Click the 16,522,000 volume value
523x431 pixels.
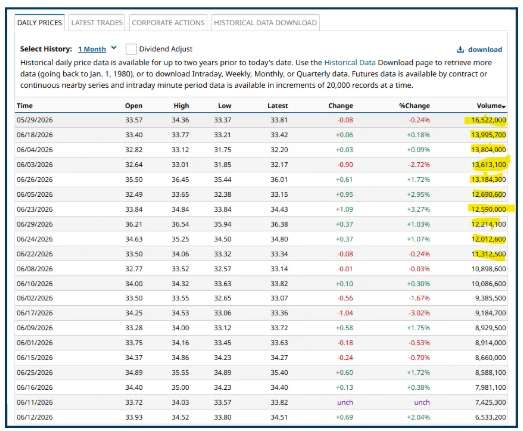tap(489, 120)
